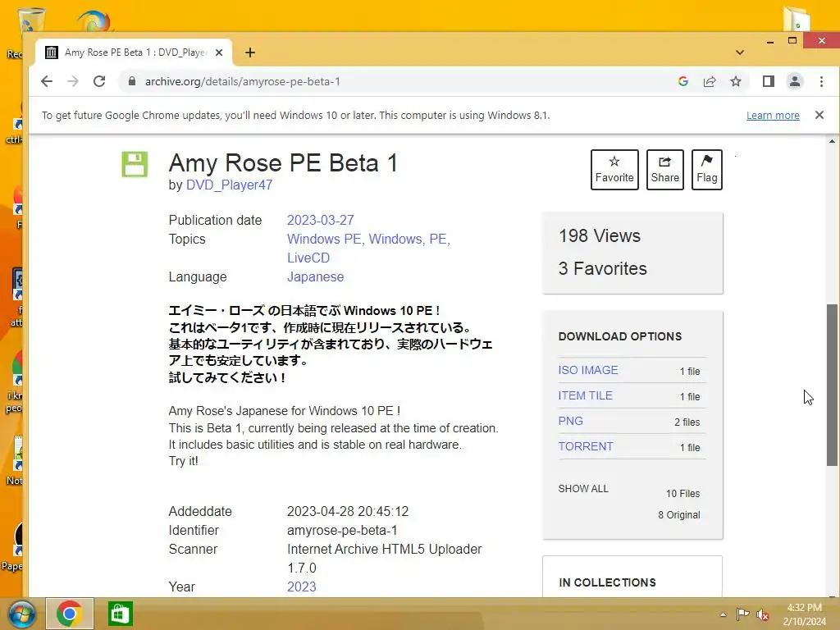Image resolution: width=840 pixels, height=630 pixels.
Task: Click the Share button on the item
Action: 664,169
